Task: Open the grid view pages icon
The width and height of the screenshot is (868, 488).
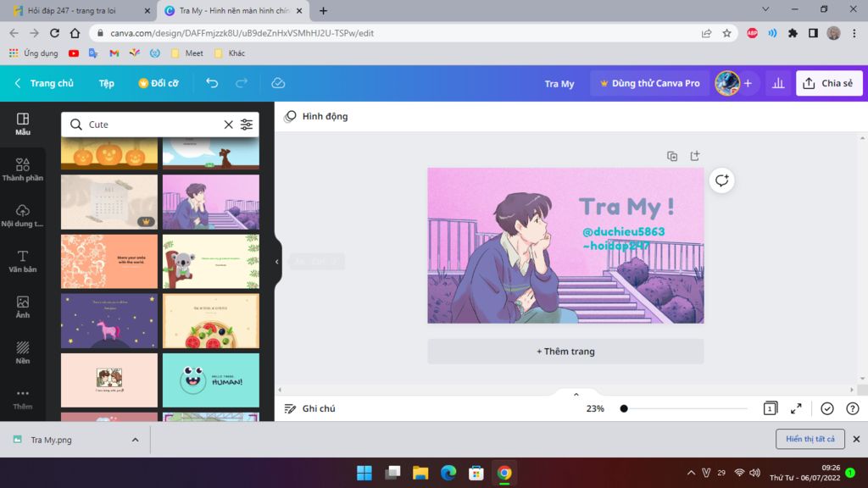Action: pos(770,408)
